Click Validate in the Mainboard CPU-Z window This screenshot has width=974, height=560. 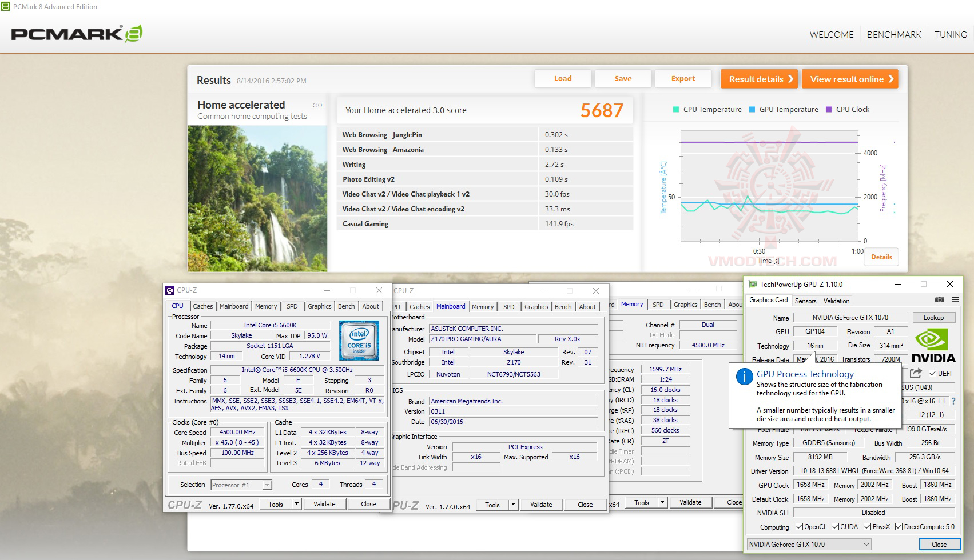point(541,505)
